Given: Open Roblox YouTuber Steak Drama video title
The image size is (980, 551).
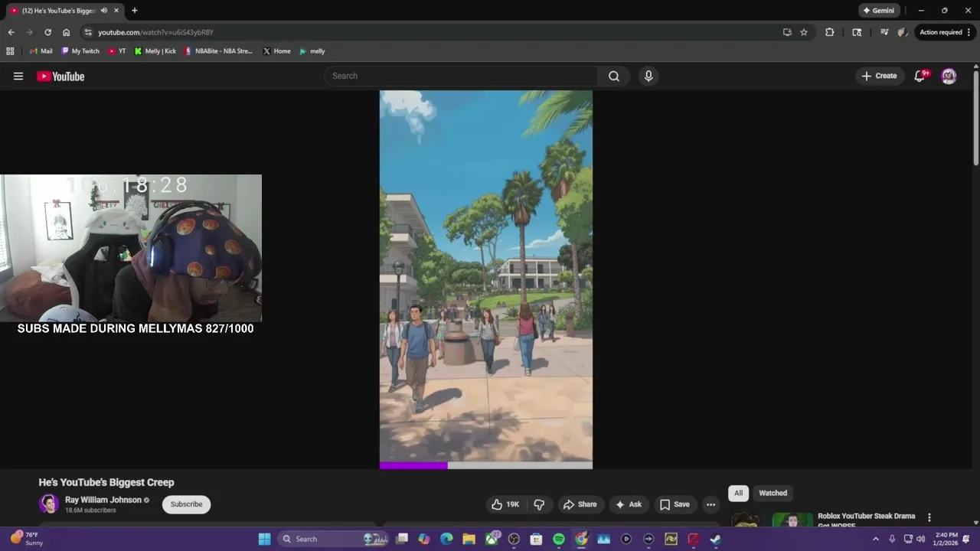Looking at the screenshot, I should tap(866, 520).
